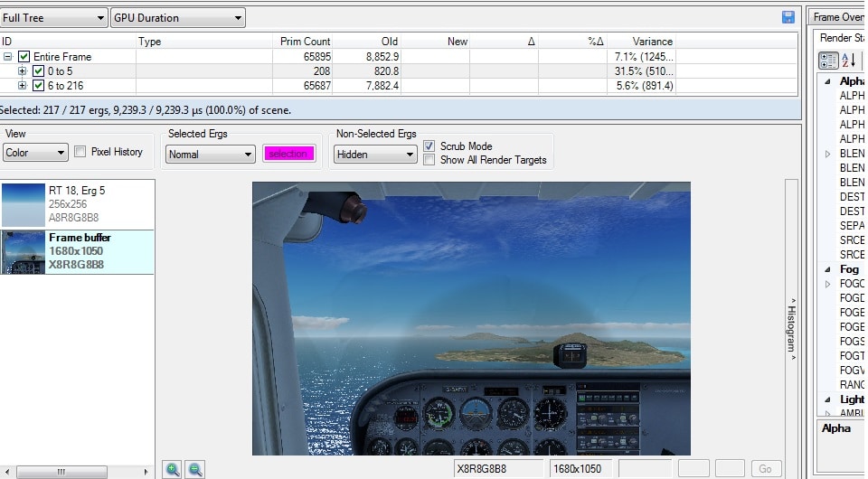Expand the 0 to 5 tree node
This screenshot has width=868, height=479.
(23, 71)
